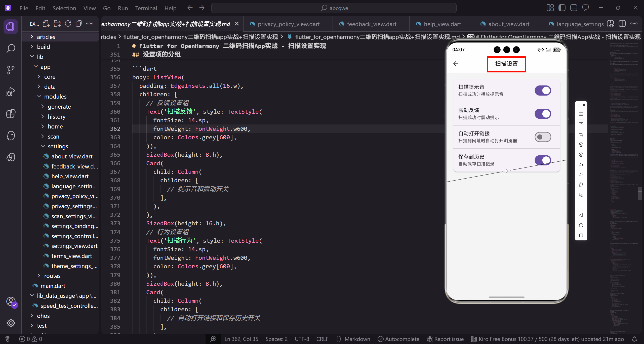Open the File menu

pyautogui.click(x=24, y=8)
